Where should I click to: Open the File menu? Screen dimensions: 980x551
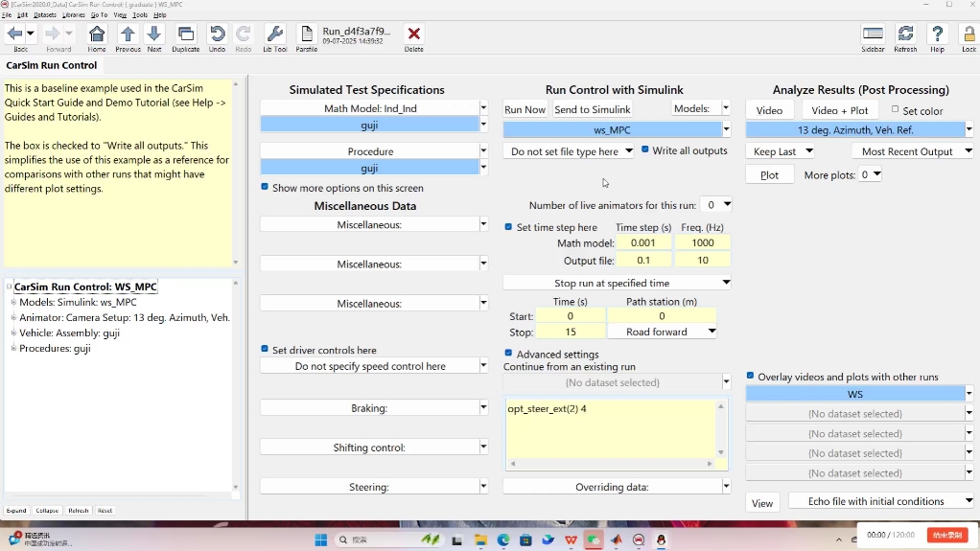7,15
